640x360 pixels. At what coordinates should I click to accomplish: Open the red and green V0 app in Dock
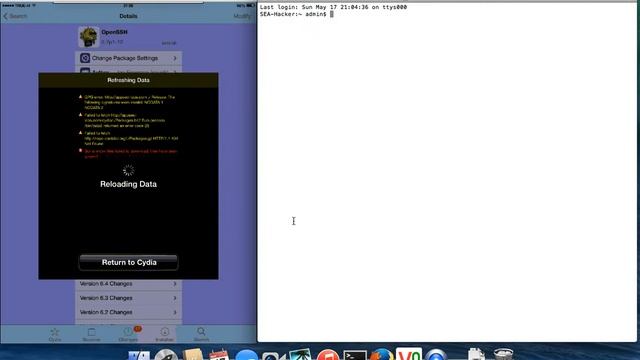tap(409, 354)
